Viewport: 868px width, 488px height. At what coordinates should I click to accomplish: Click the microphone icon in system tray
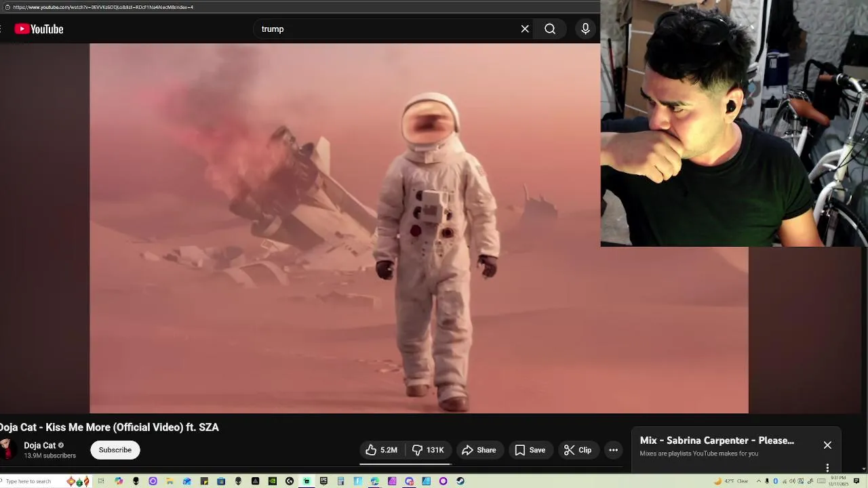pyautogui.click(x=767, y=481)
